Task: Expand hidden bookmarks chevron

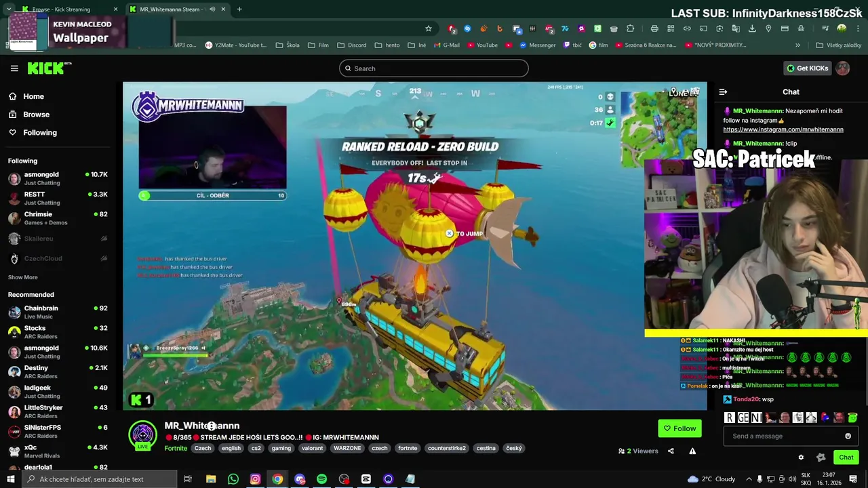Action: tap(797, 45)
